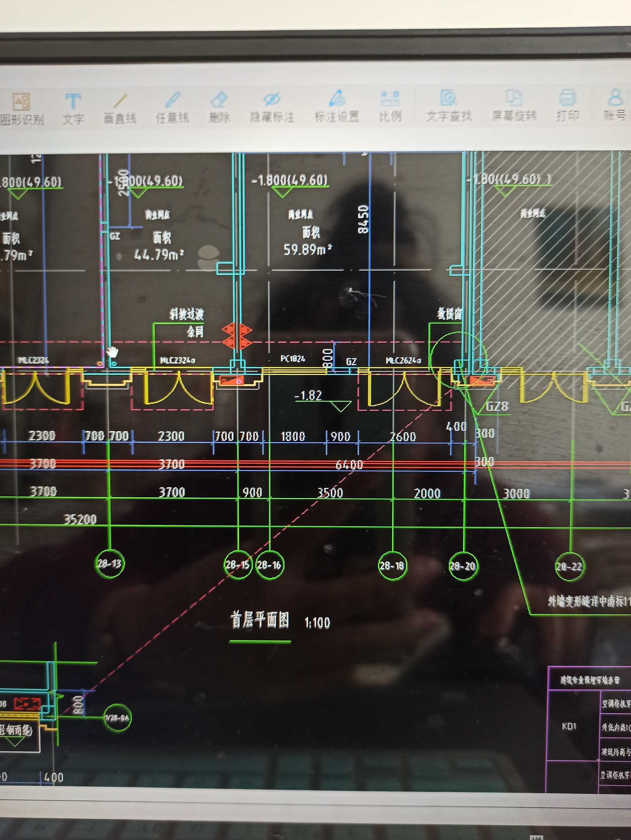Click the 屏幕旋转 screen rotate tool
The height and width of the screenshot is (840, 631).
point(514,106)
